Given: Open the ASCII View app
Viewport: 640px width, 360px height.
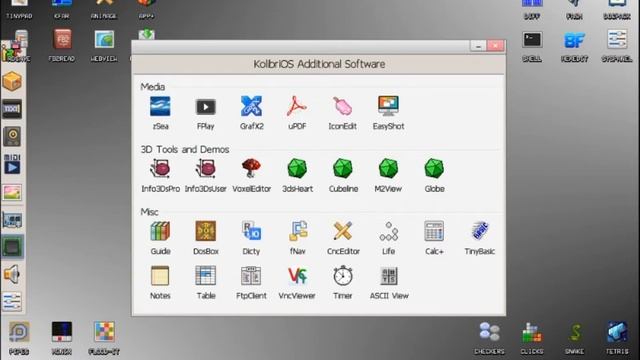Looking at the screenshot, I should pos(389,276).
